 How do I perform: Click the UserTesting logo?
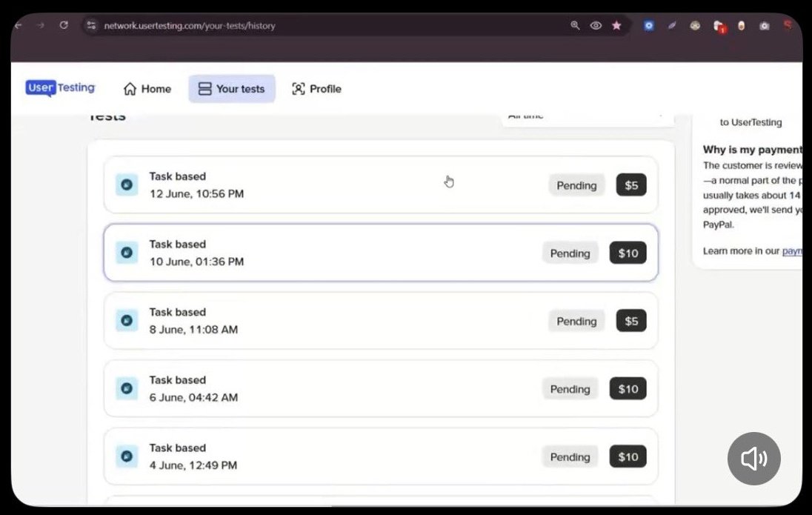60,88
